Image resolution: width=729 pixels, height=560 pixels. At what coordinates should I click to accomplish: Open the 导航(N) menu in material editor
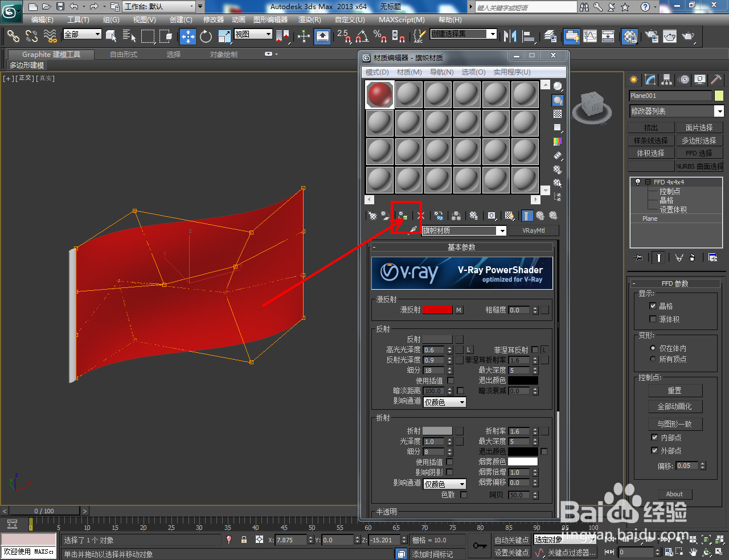[441, 72]
